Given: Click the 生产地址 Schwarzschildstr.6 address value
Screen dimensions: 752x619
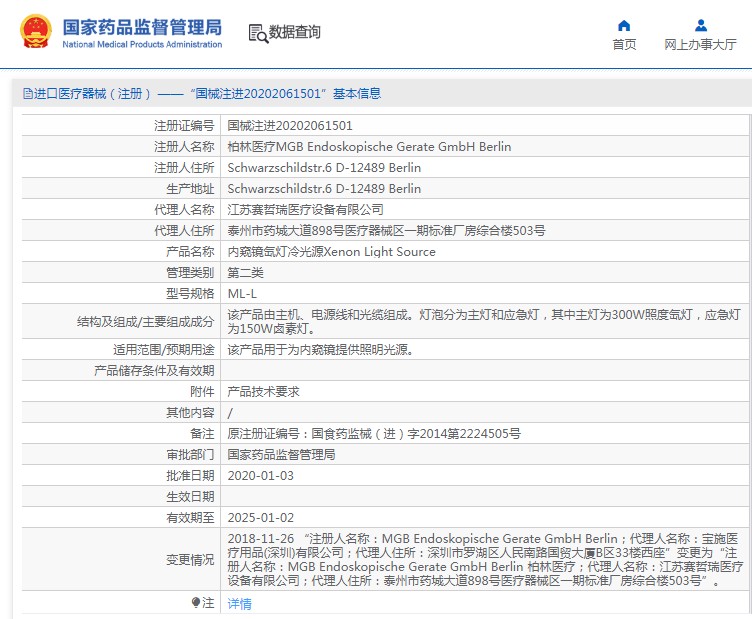Looking at the screenshot, I should (324, 189).
